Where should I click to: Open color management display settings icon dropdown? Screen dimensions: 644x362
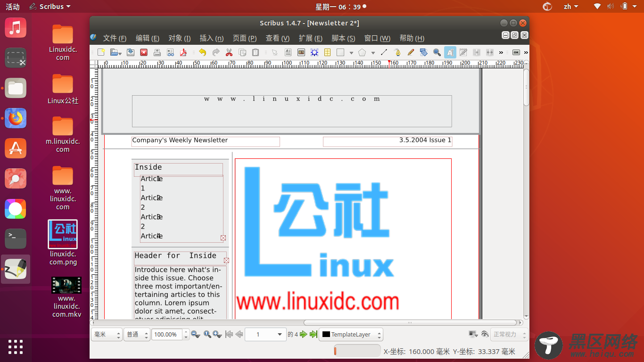tap(473, 335)
